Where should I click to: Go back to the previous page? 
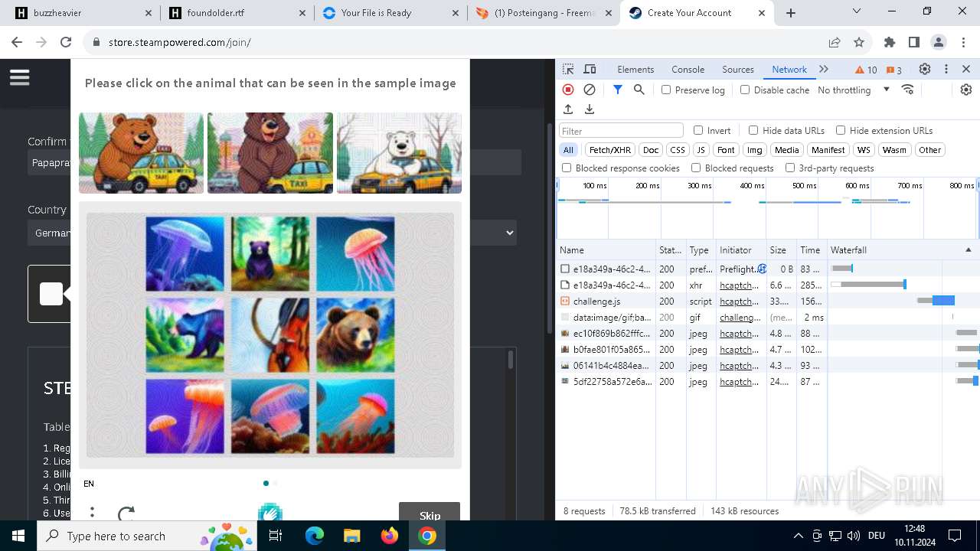click(17, 43)
